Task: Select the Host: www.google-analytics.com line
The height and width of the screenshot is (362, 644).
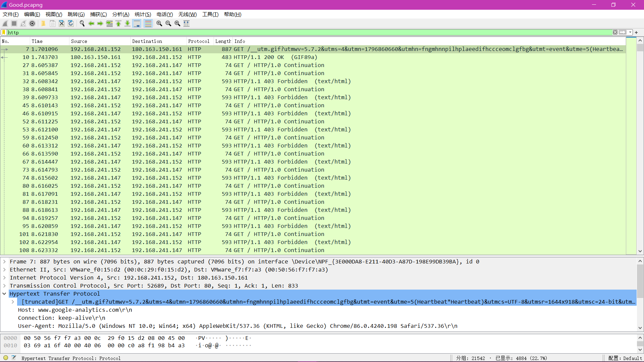Action: [x=75, y=310]
